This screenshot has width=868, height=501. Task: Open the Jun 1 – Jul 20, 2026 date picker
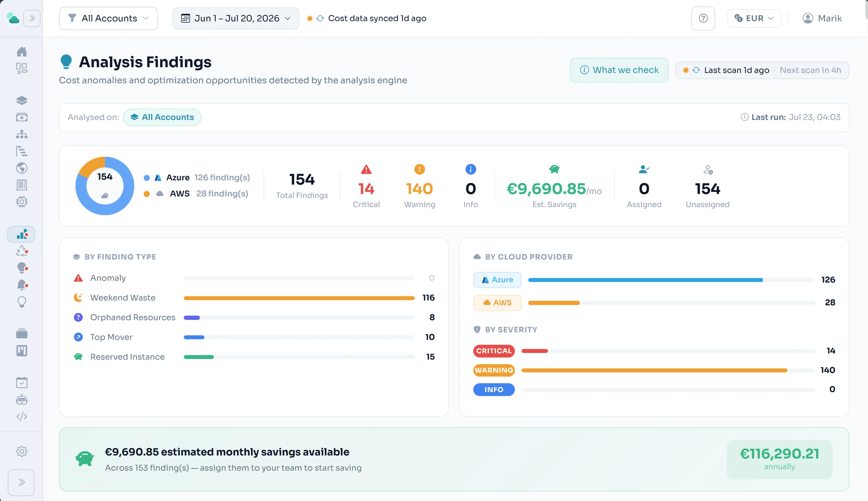236,18
